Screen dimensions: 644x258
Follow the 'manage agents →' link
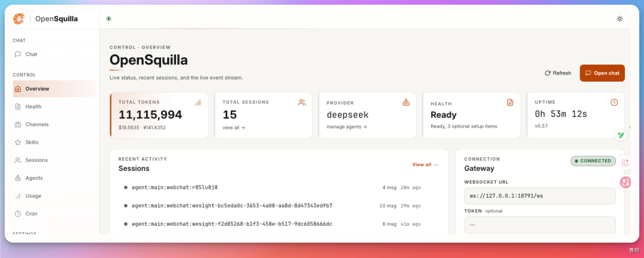click(x=346, y=127)
